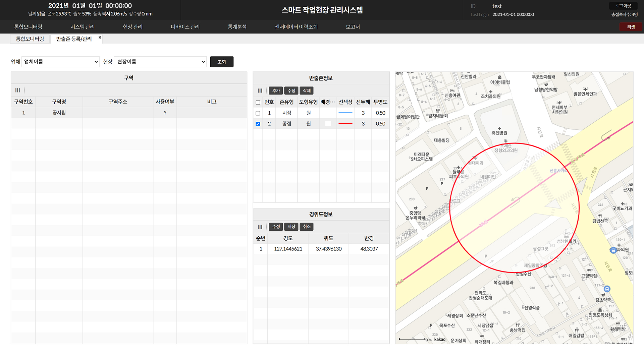Click the 태흥빌딩 label on the map
The width and height of the screenshot is (644, 362).
click(x=442, y=140)
